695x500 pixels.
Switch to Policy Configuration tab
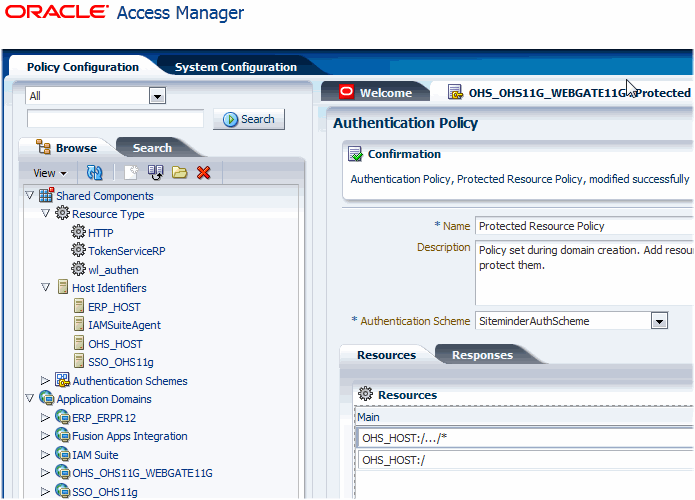tap(83, 67)
